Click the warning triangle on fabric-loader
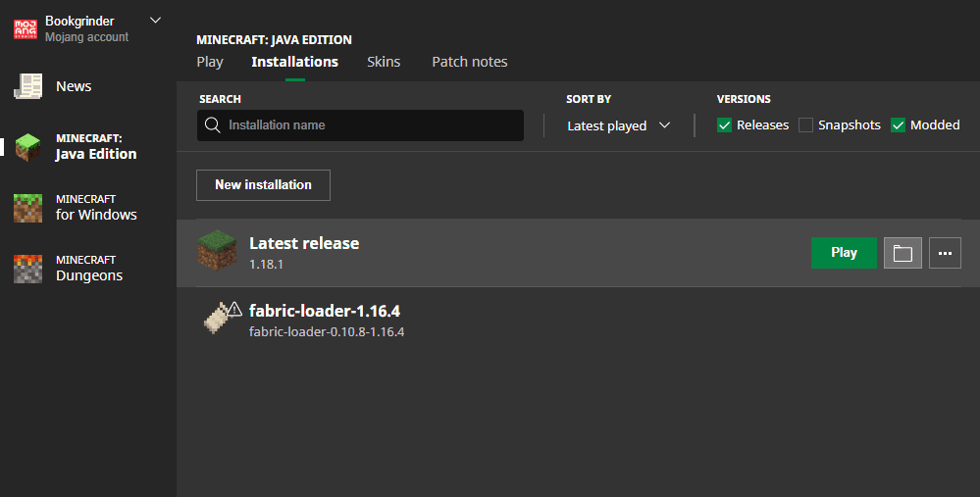 click(234, 309)
